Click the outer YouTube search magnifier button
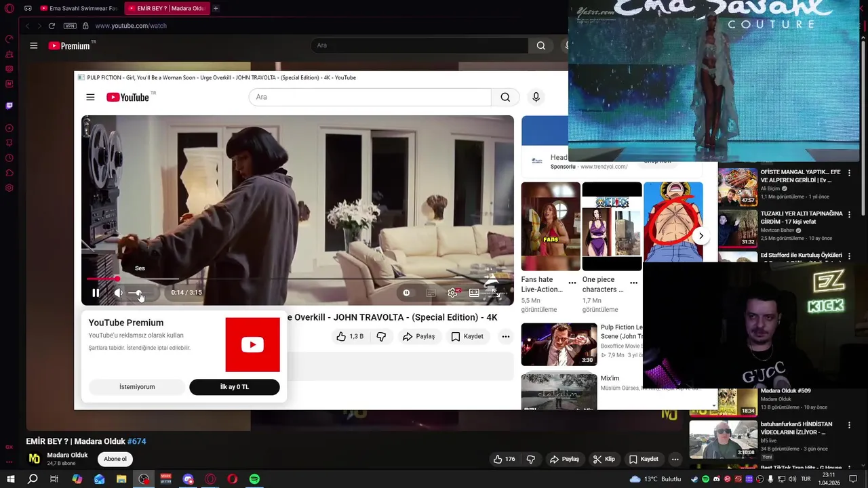This screenshot has height=488, width=868. coord(540,45)
